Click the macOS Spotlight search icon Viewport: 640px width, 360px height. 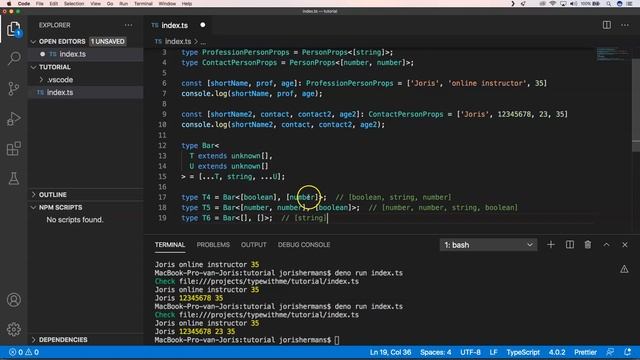click(x=608, y=4)
